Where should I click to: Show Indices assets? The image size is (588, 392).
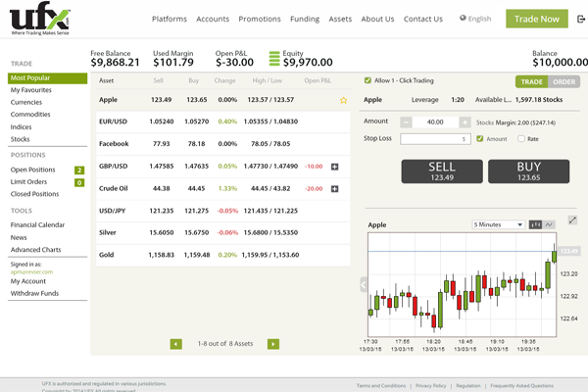point(21,126)
